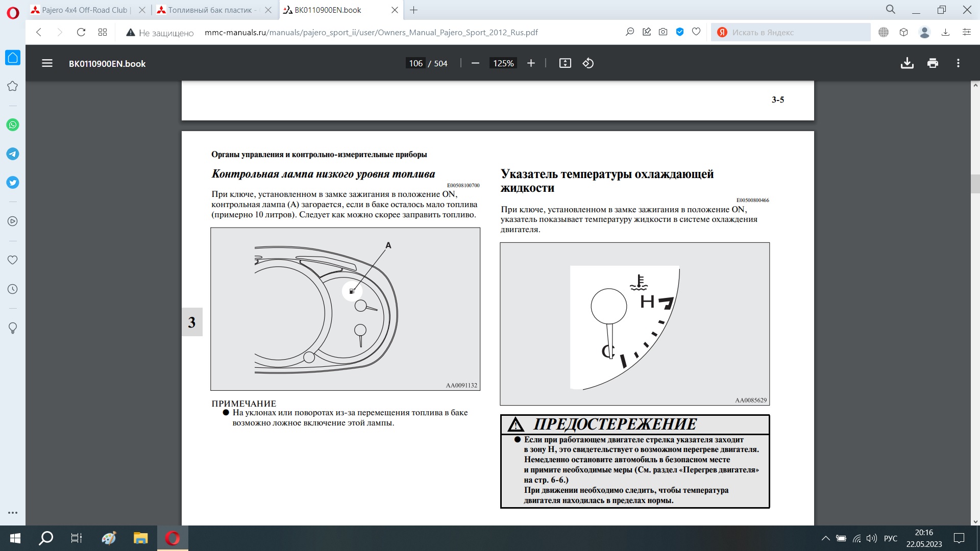
Task: Print the PDF document
Action: (x=933, y=63)
